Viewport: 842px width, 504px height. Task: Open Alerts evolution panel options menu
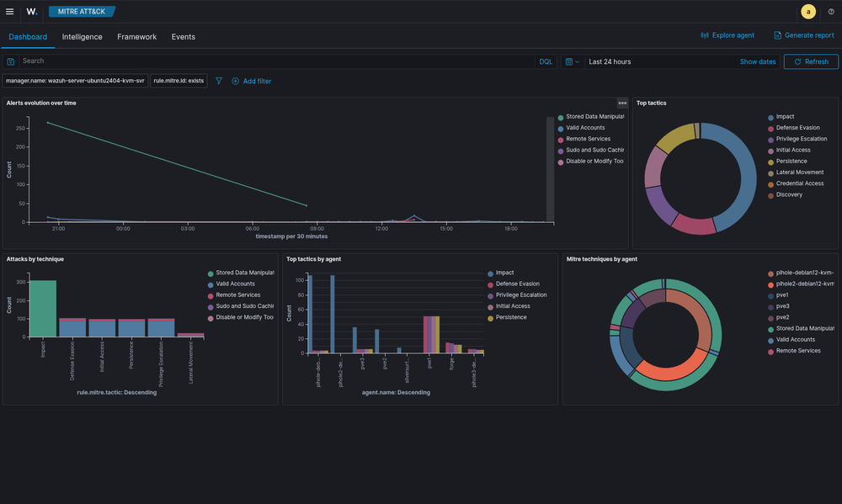[x=622, y=103]
